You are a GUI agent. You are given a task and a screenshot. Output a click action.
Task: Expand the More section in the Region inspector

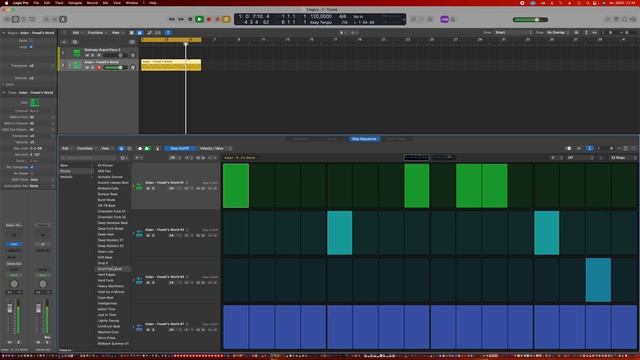[4, 84]
